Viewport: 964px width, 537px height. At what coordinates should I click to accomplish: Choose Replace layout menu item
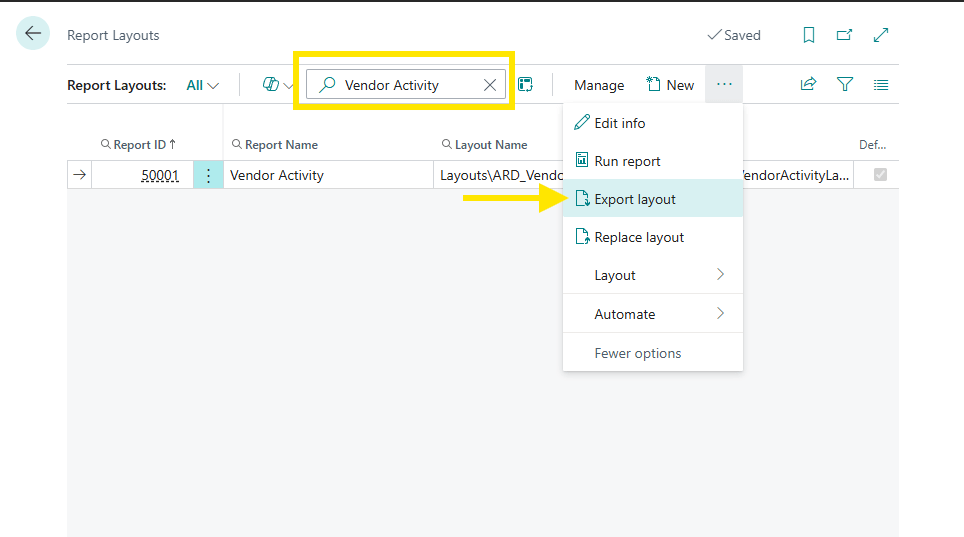[639, 237]
